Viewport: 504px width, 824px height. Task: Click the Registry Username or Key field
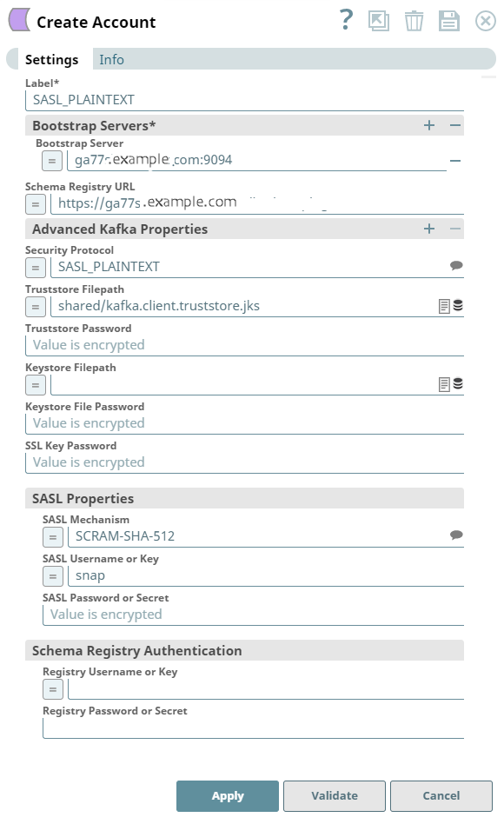(x=261, y=689)
